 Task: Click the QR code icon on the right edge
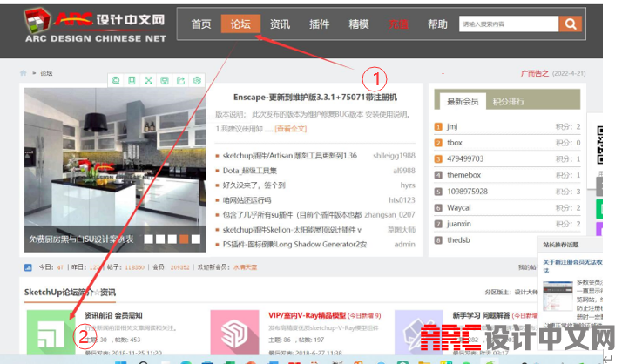tap(600, 145)
